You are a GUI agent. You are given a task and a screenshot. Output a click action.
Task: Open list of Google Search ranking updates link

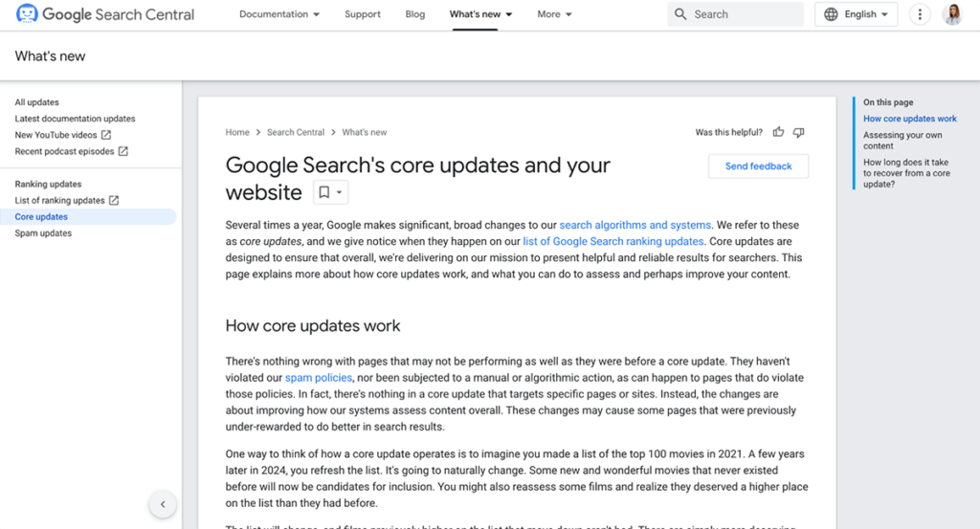(613, 241)
